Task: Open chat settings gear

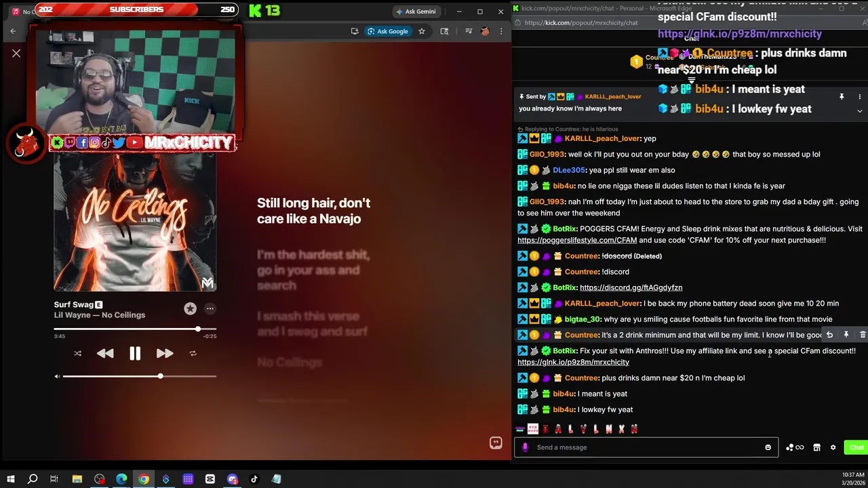Action: pyautogui.click(x=833, y=447)
